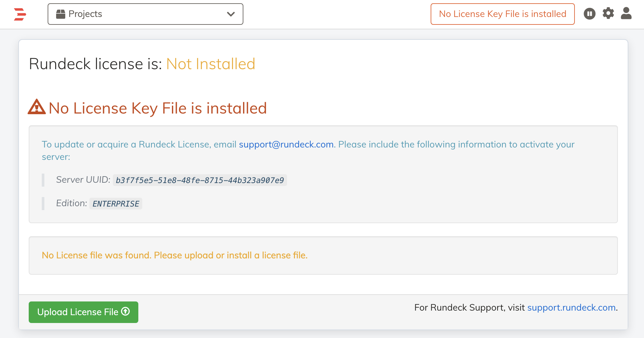Click the pause-style execution mode icon
This screenshot has width=644, height=338.
tap(590, 14)
